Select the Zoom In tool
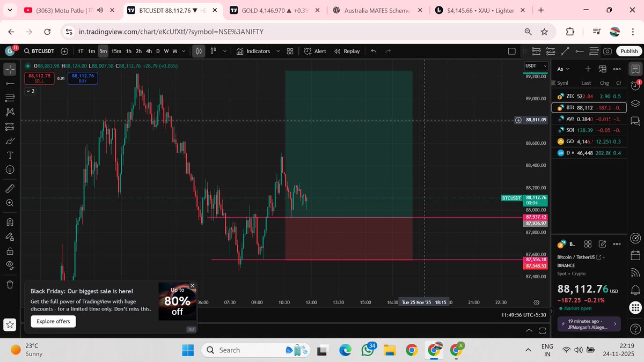 click(x=10, y=203)
